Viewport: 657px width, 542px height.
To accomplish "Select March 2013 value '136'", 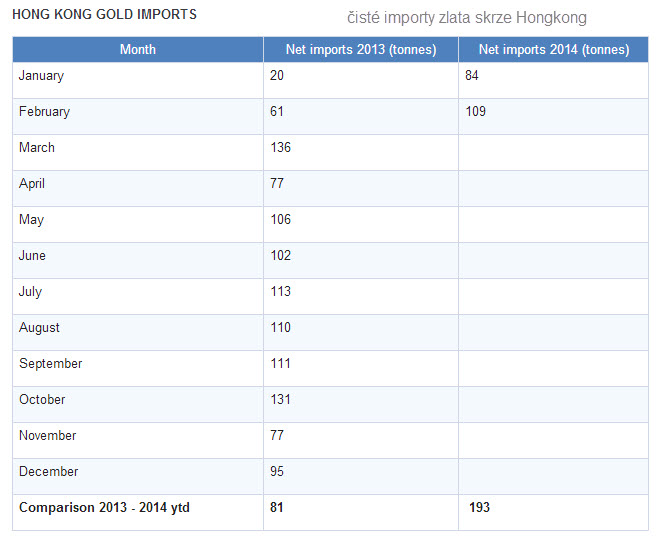I will pyautogui.click(x=280, y=147).
